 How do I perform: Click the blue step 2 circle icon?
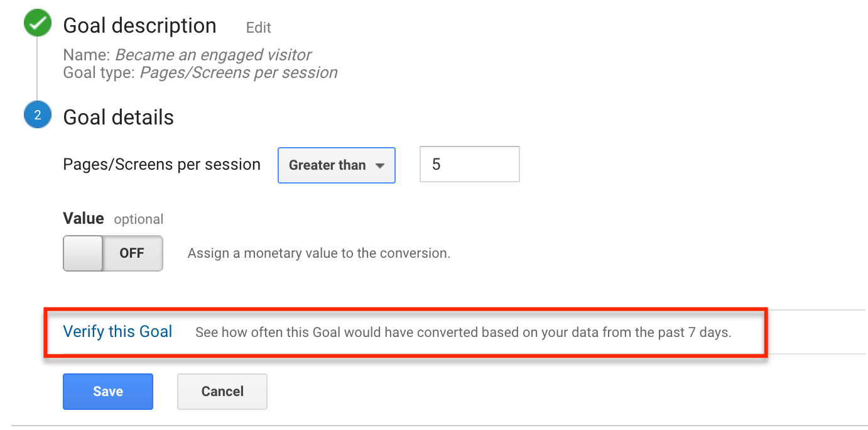pos(37,116)
